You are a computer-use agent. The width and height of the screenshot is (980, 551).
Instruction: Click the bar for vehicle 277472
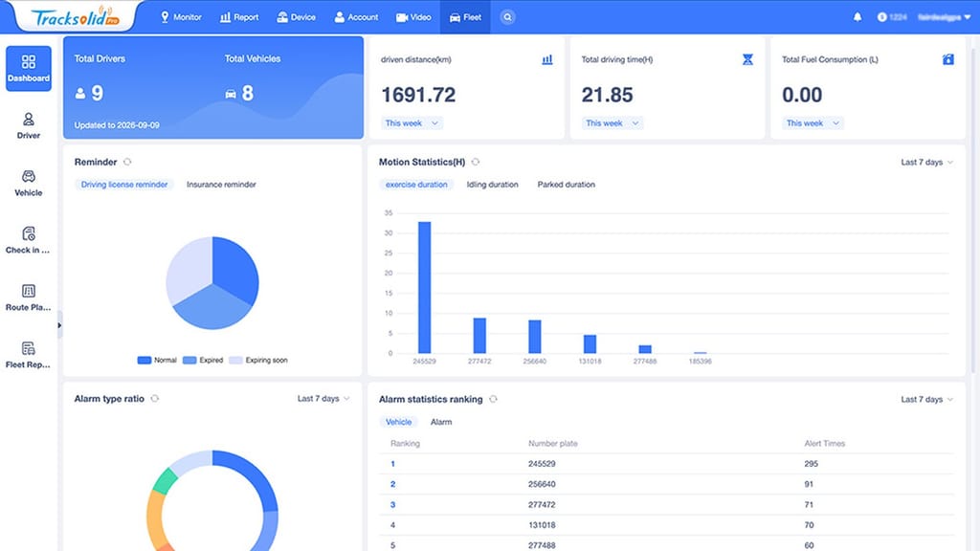click(479, 336)
